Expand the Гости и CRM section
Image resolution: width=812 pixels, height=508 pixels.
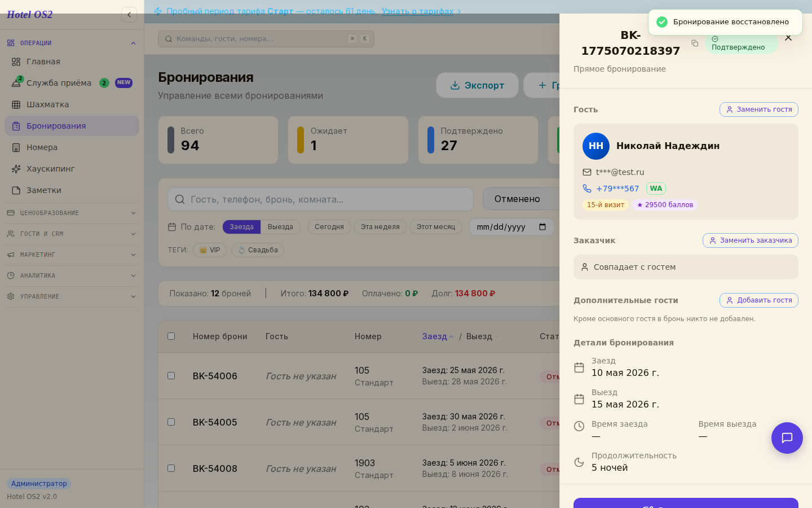[x=72, y=234]
